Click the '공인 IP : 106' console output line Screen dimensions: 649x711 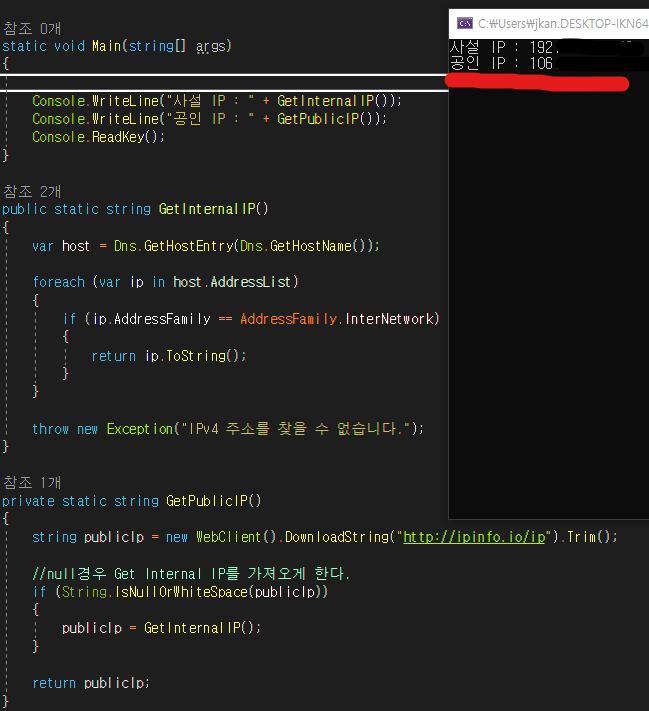point(501,63)
